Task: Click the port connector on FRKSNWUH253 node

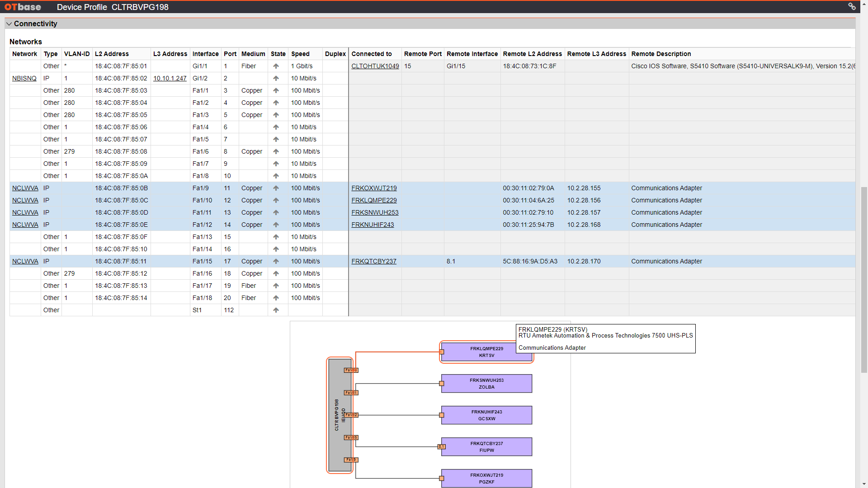Action: click(442, 384)
